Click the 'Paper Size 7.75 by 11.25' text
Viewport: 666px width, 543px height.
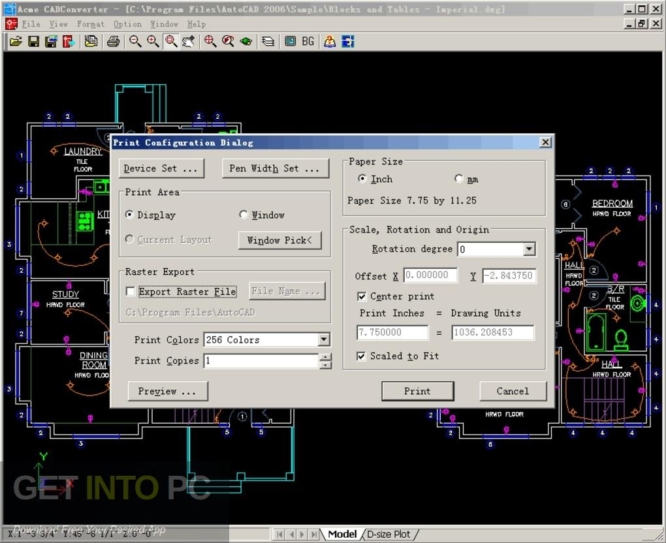coord(412,201)
